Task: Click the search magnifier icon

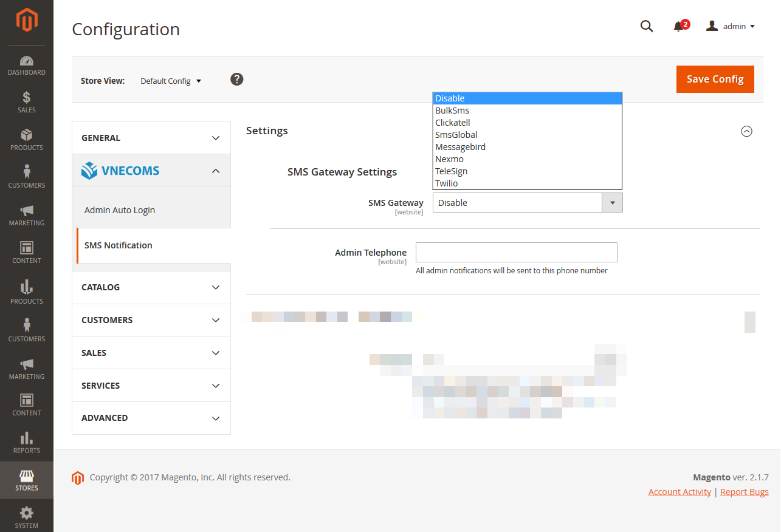Action: pyautogui.click(x=647, y=26)
